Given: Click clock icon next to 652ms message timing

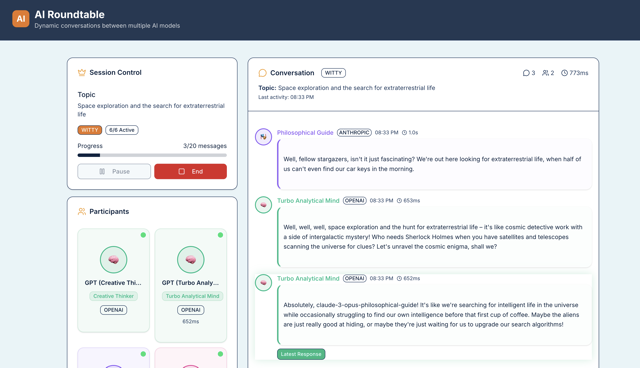Looking at the screenshot, I should click(x=399, y=278).
